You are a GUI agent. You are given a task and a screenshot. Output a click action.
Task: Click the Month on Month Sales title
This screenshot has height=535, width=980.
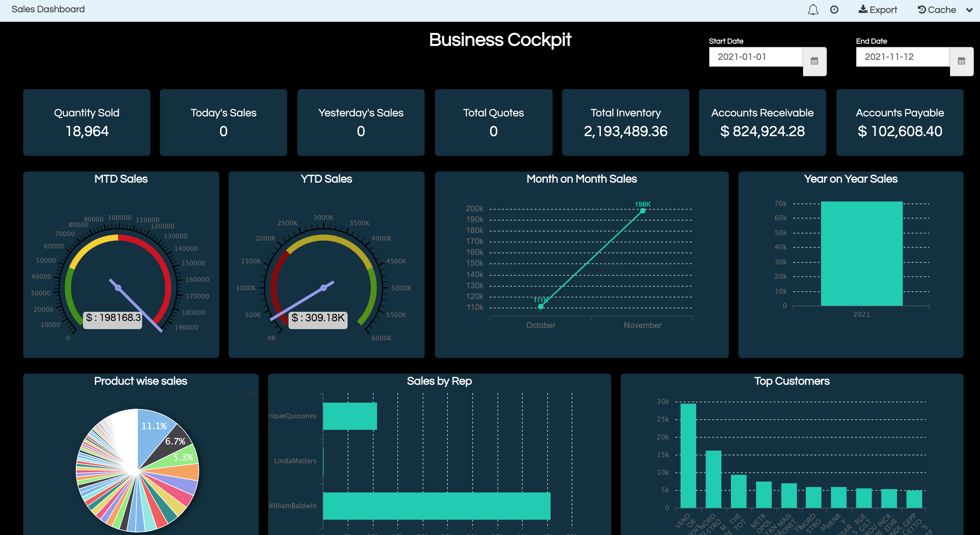[x=582, y=179]
